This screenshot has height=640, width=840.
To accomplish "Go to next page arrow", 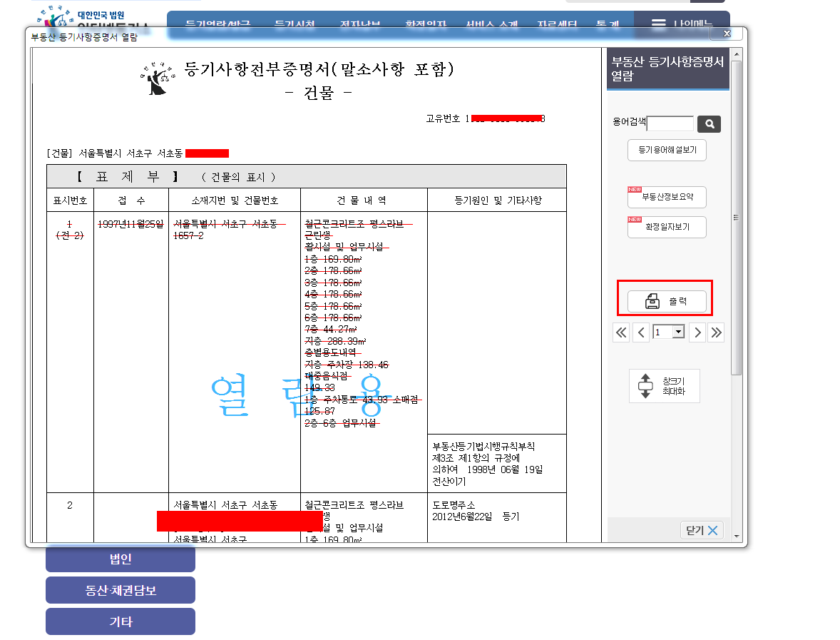I will [697, 333].
